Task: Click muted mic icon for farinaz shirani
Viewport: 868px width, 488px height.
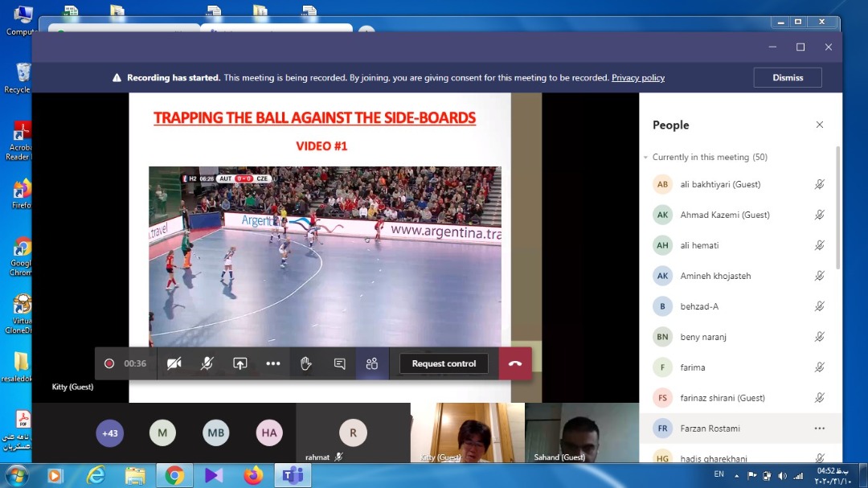Action: click(x=819, y=398)
